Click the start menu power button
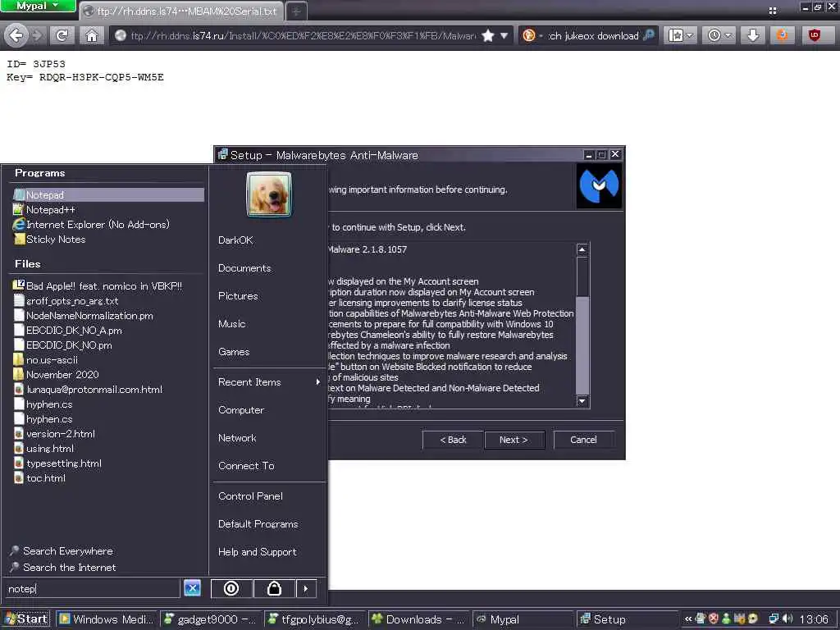This screenshot has width=840, height=630. (231, 588)
